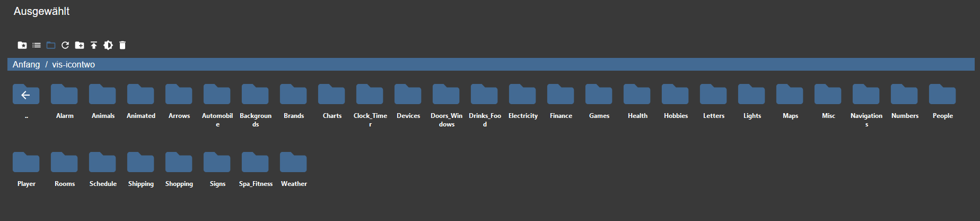Switch to list view

click(37, 45)
